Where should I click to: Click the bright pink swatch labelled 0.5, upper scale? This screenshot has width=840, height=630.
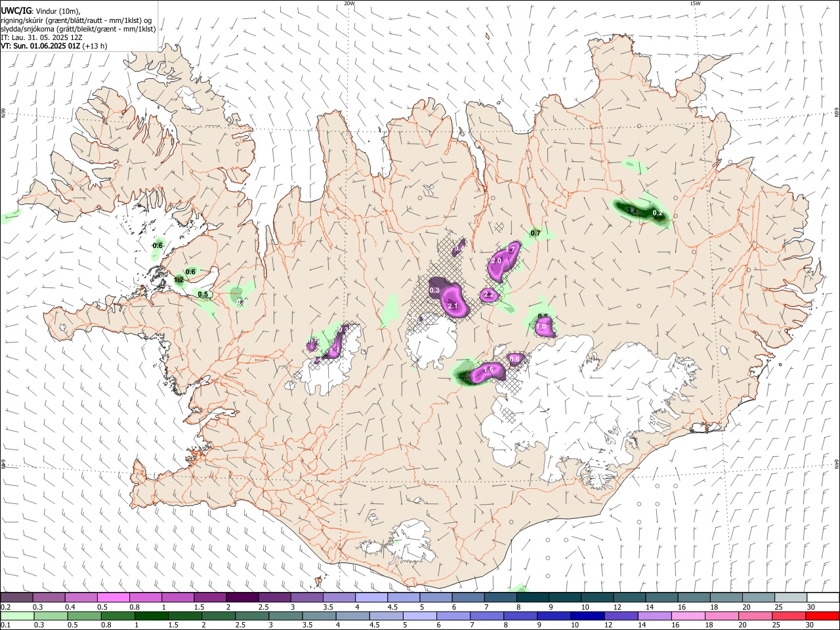113,597
